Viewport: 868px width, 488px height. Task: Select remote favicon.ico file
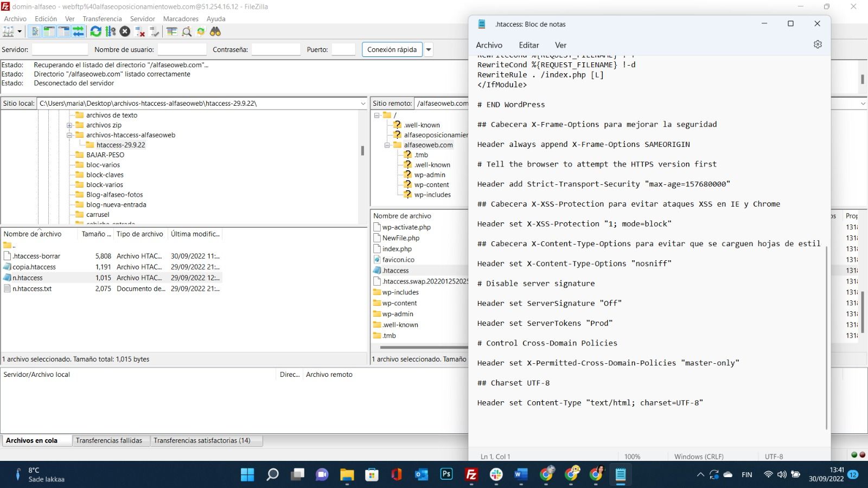[x=398, y=260]
